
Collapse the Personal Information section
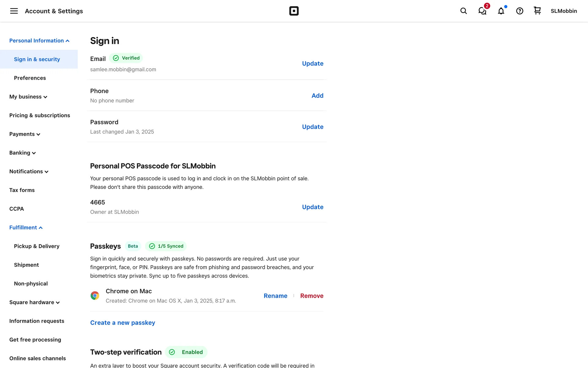[39, 41]
